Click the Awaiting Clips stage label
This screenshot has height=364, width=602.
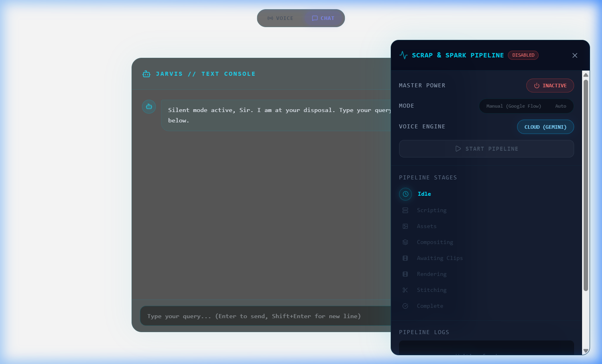[x=440, y=258]
